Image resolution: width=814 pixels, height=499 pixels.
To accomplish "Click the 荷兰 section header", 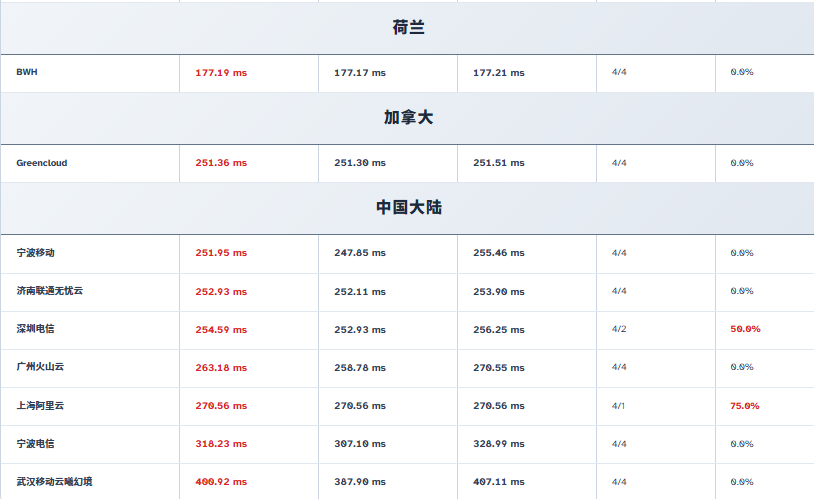I will [x=408, y=28].
